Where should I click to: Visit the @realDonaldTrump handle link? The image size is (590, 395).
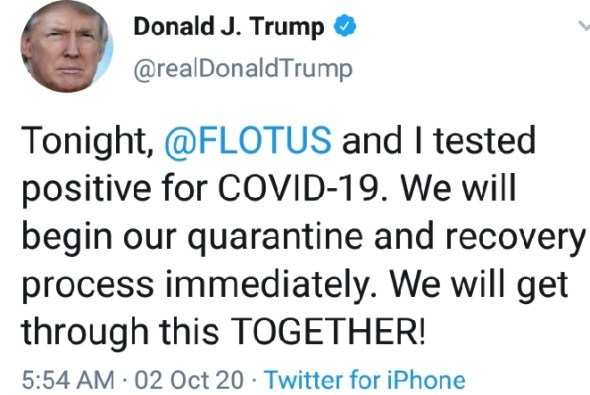click(243, 68)
